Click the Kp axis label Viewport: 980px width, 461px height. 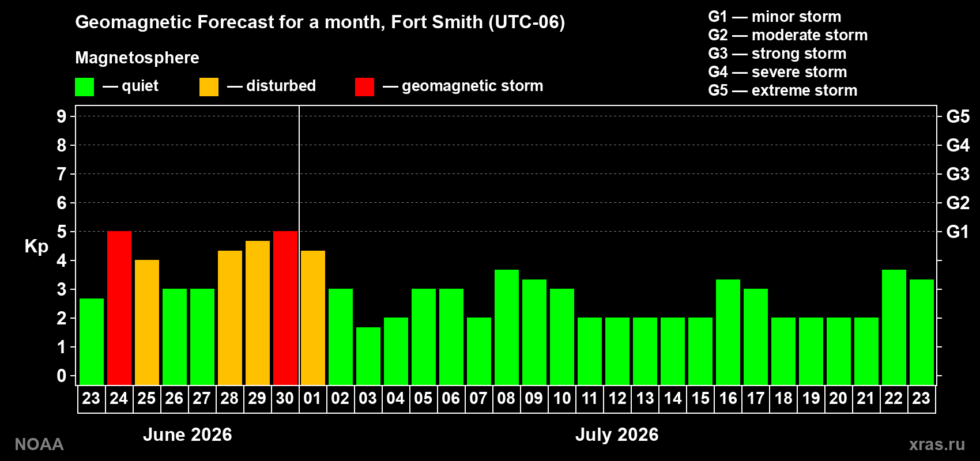click(x=36, y=247)
